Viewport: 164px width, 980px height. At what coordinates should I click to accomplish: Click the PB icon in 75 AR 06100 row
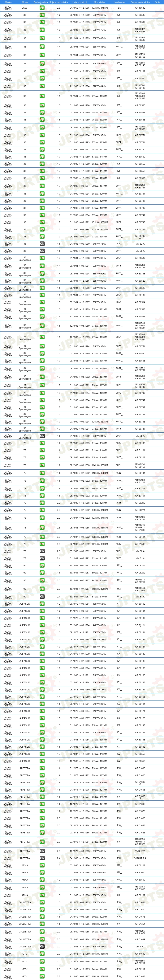(42, 443)
